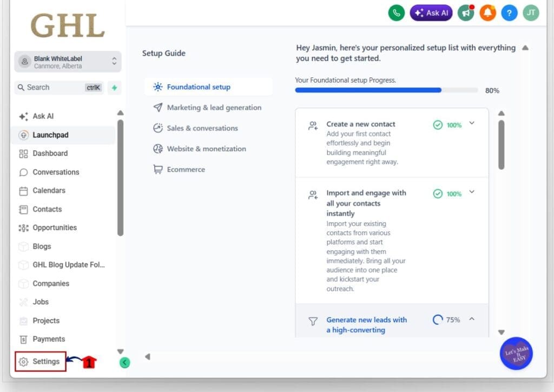Click the Dashboard grid icon
The image size is (554, 392).
23,154
